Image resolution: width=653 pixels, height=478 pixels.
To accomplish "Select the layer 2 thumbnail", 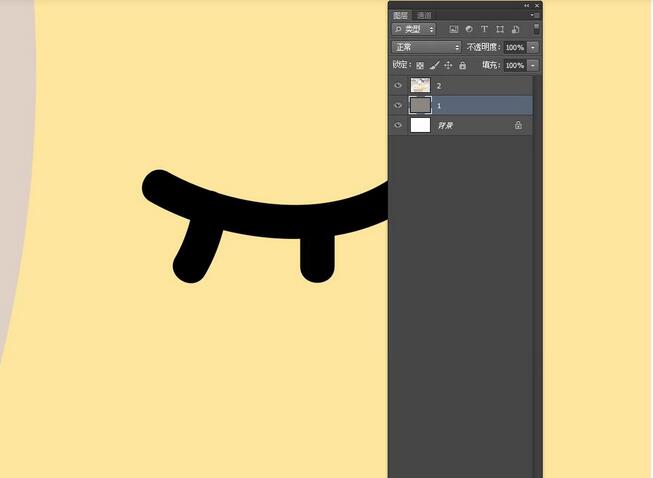I will click(x=420, y=86).
